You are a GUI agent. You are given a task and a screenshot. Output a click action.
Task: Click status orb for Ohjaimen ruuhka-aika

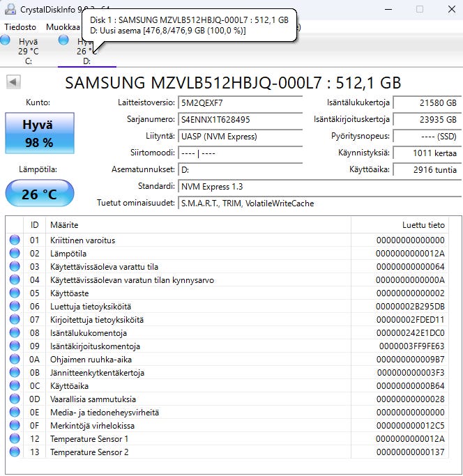click(x=15, y=359)
